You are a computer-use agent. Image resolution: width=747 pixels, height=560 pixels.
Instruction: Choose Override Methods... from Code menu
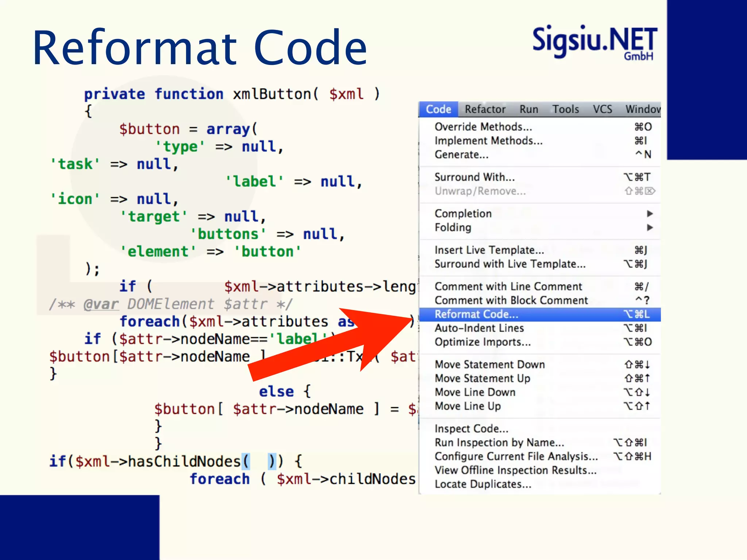coord(540,127)
